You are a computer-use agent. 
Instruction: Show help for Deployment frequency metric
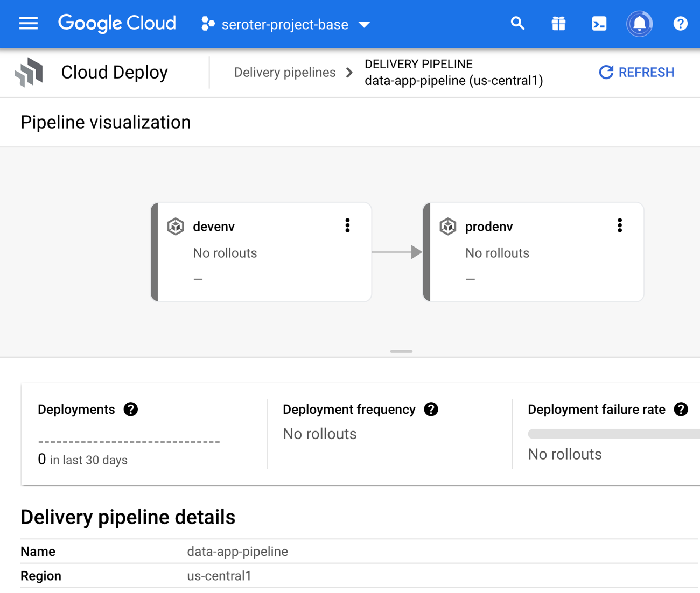(431, 410)
